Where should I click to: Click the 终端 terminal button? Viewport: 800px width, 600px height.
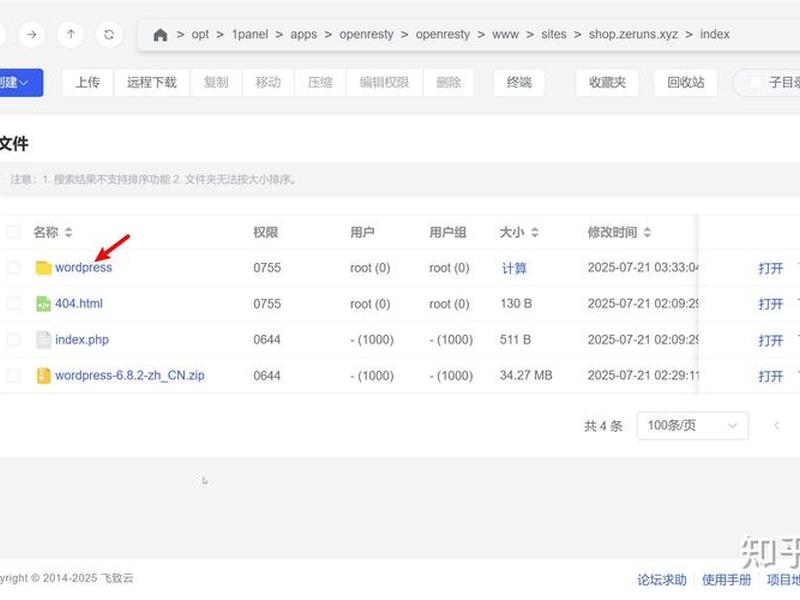click(x=519, y=82)
